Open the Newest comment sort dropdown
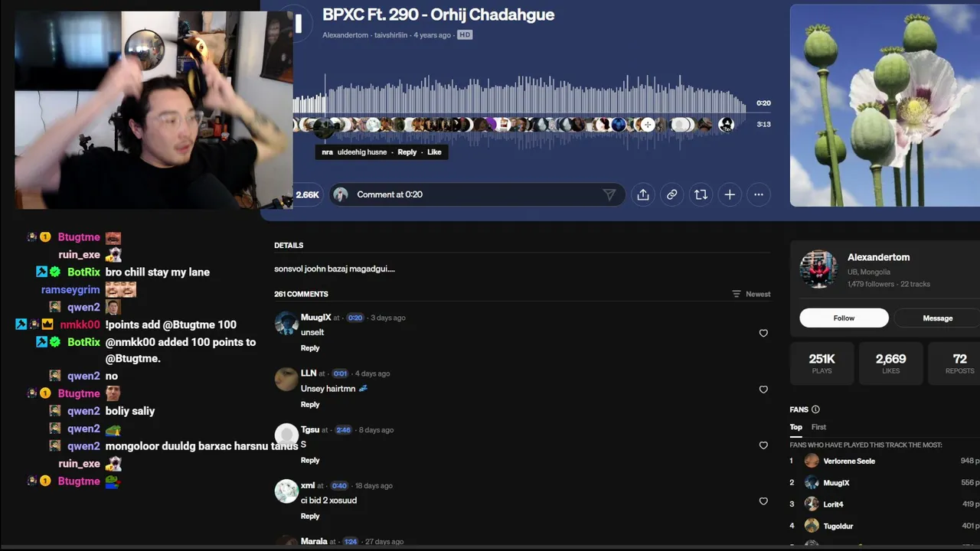Image resolution: width=980 pixels, height=551 pixels. pos(751,294)
